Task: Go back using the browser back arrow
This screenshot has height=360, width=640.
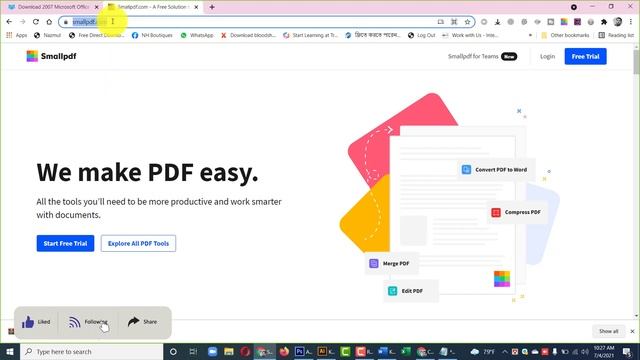Action: [9, 22]
